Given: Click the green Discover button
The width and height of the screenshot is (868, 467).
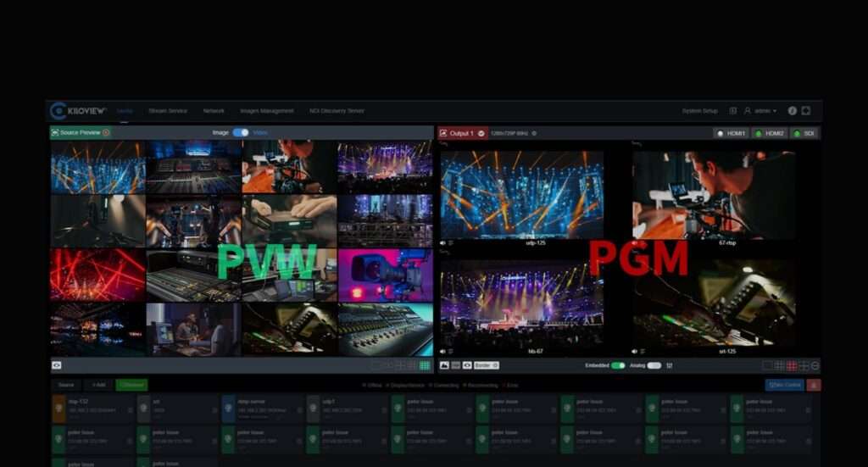Looking at the screenshot, I should pyautogui.click(x=131, y=385).
